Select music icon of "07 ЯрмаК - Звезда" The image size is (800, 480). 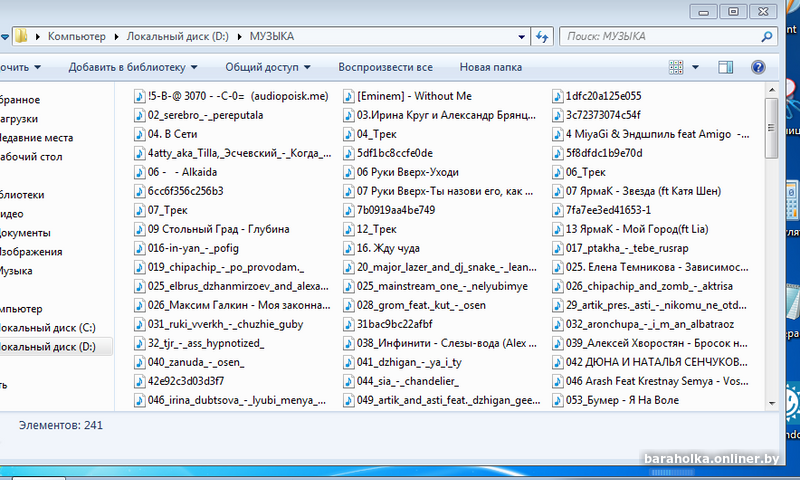point(558,191)
